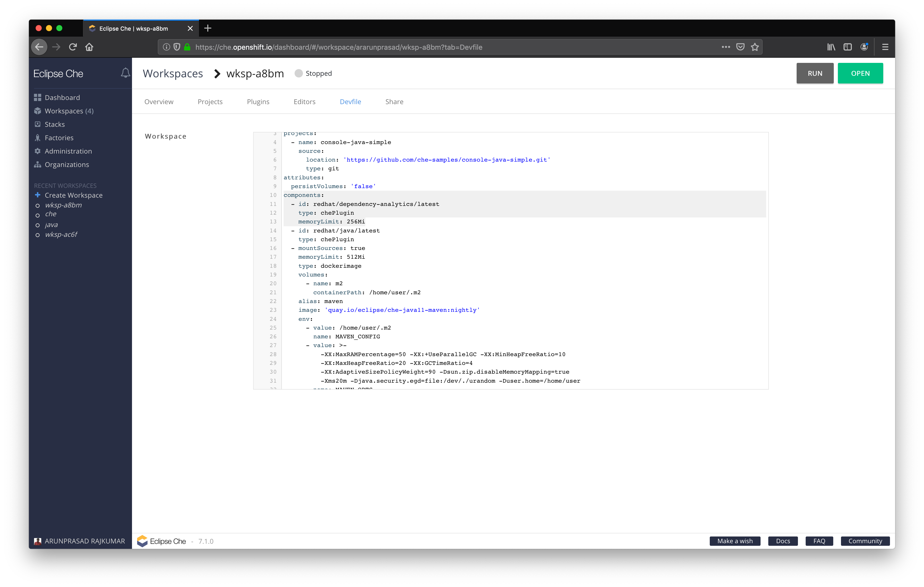Click 'name: MAVEN_CONFIG' on line 26
Viewport: 924px width, 587px height.
pos(346,337)
